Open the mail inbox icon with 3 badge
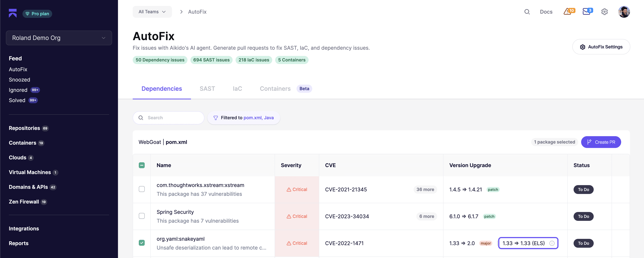644x258 pixels. pyautogui.click(x=587, y=11)
